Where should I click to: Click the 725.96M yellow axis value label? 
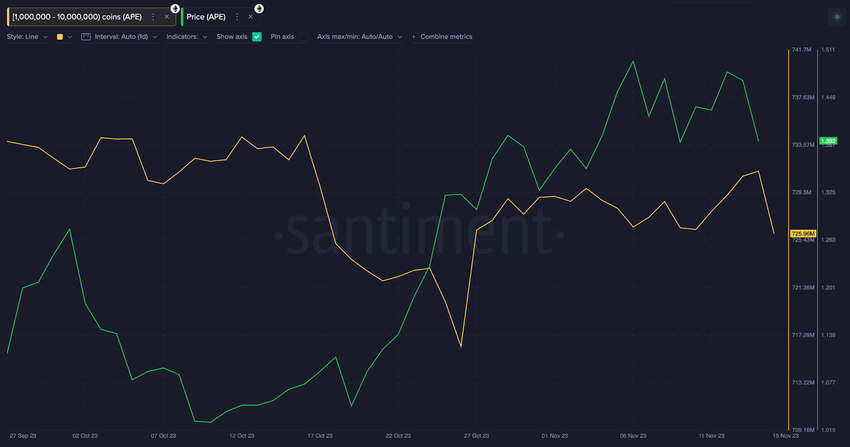tap(803, 234)
